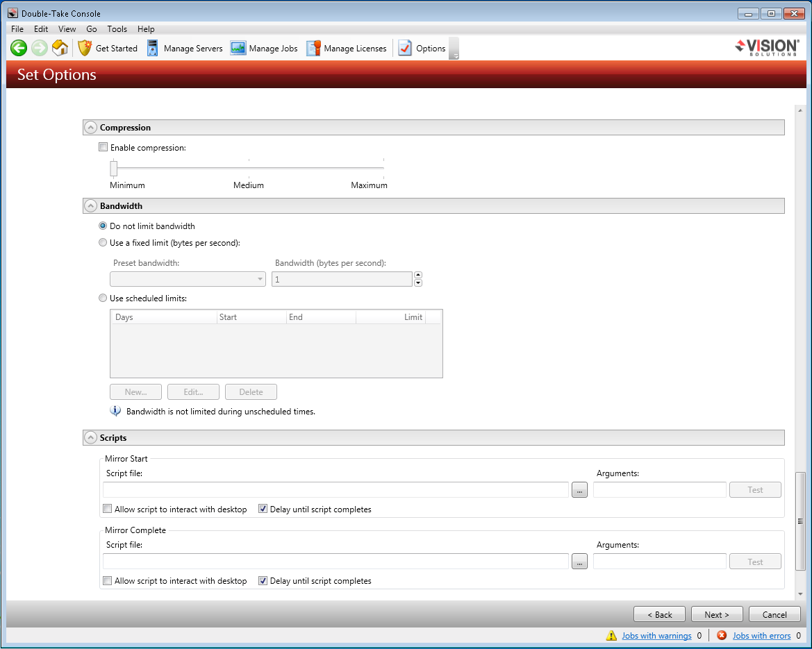The image size is (812, 649).
Task: Click the Home house icon
Action: [x=60, y=48]
